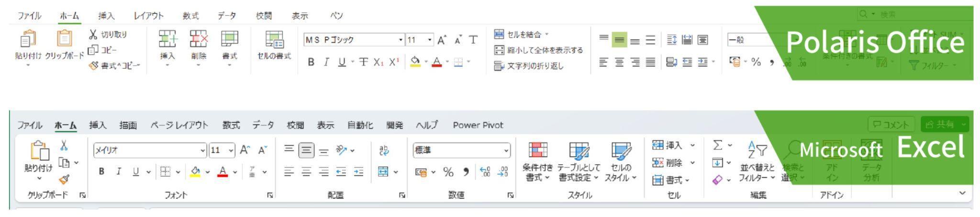Click Polaris Office cut button (切り取り)
The height and width of the screenshot is (217, 980).
coord(108,35)
